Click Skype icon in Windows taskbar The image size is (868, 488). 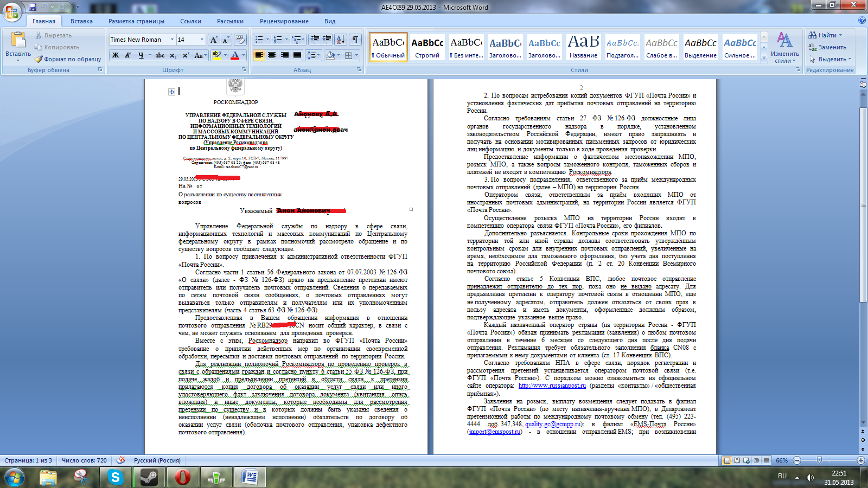point(115,477)
